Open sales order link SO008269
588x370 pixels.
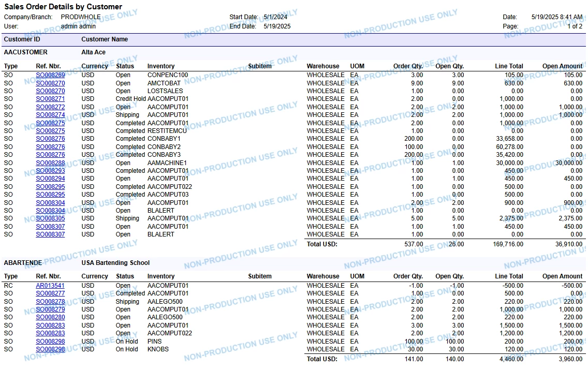50,75
